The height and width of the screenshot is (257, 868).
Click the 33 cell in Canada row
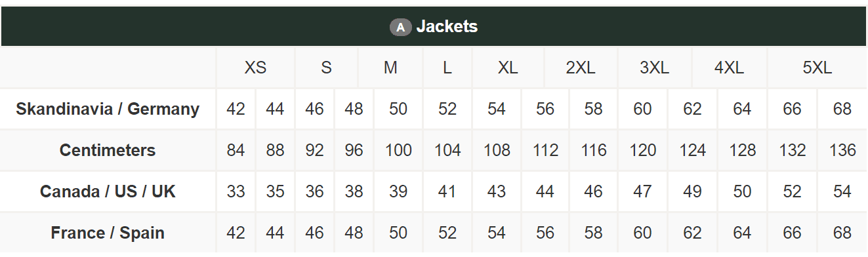coord(236,191)
